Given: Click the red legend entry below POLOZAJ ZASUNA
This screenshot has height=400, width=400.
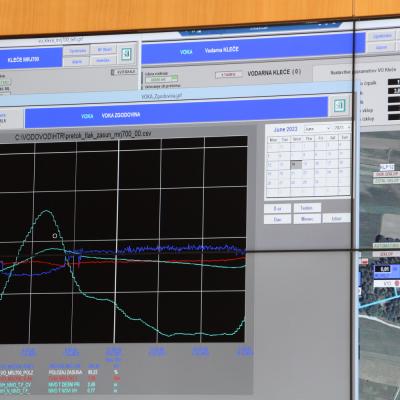Looking at the screenshot, I should tap(63, 378).
